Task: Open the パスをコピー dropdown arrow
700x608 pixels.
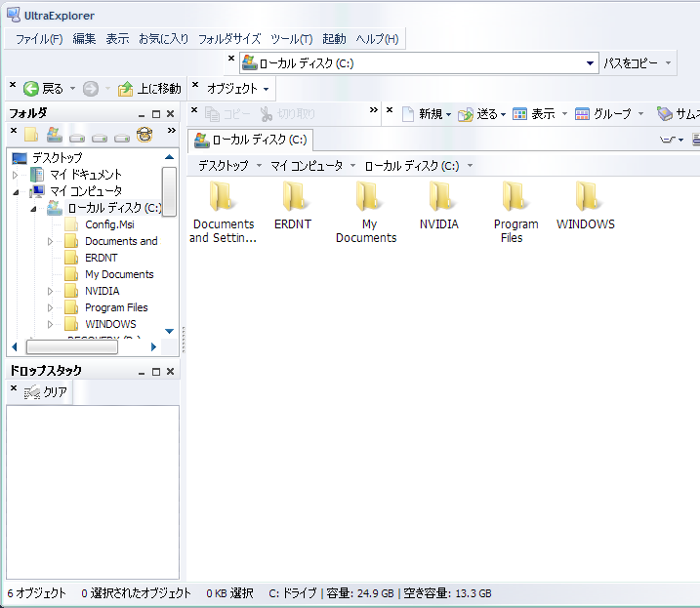Action: click(x=668, y=62)
